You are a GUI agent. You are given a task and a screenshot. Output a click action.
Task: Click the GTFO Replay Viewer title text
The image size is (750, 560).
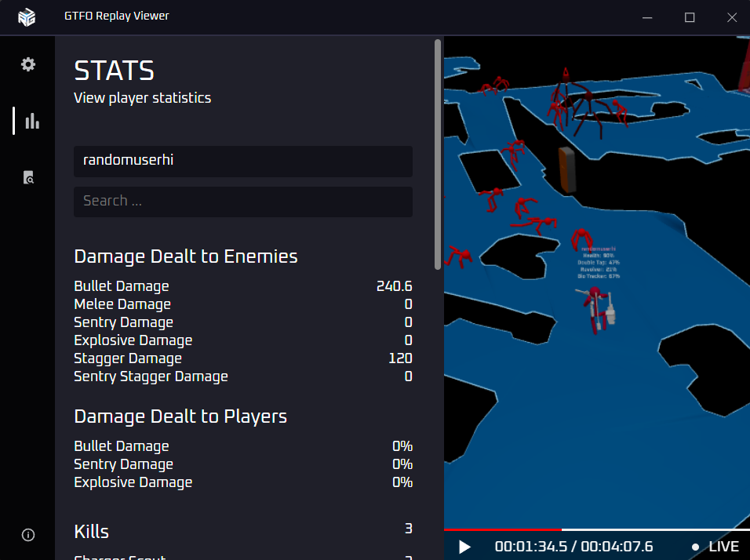pos(117,16)
